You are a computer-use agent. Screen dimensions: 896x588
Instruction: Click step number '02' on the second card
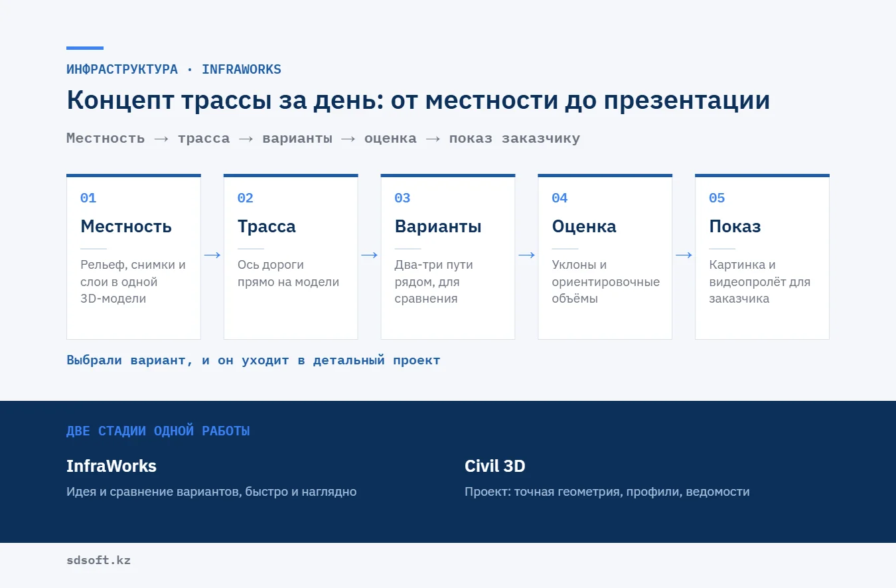(x=246, y=198)
